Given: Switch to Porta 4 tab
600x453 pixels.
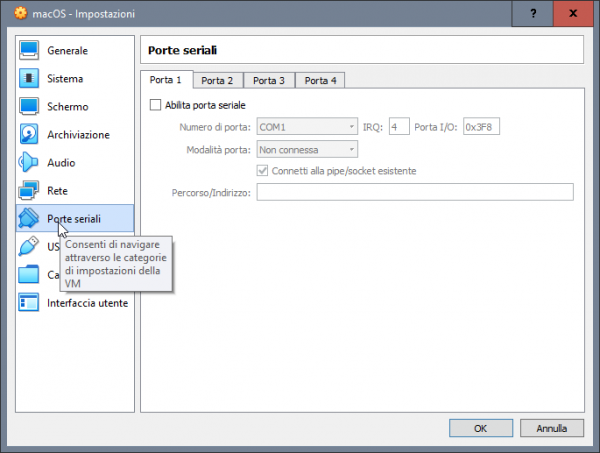Looking at the screenshot, I should click(x=321, y=80).
